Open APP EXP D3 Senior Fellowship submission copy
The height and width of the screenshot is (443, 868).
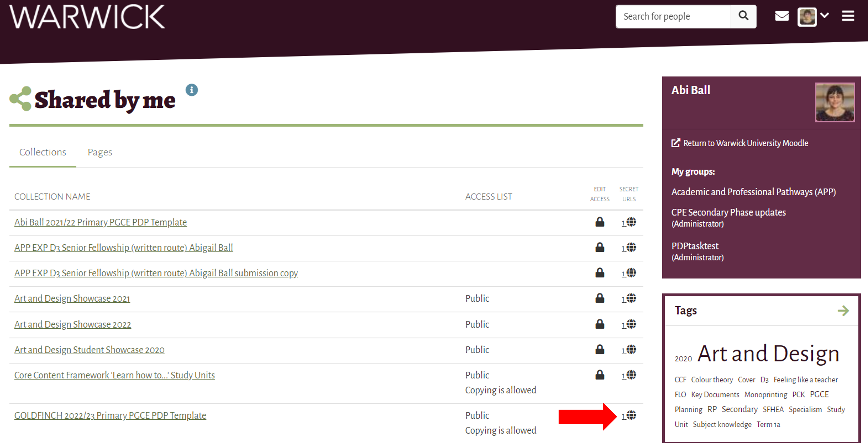156,273
